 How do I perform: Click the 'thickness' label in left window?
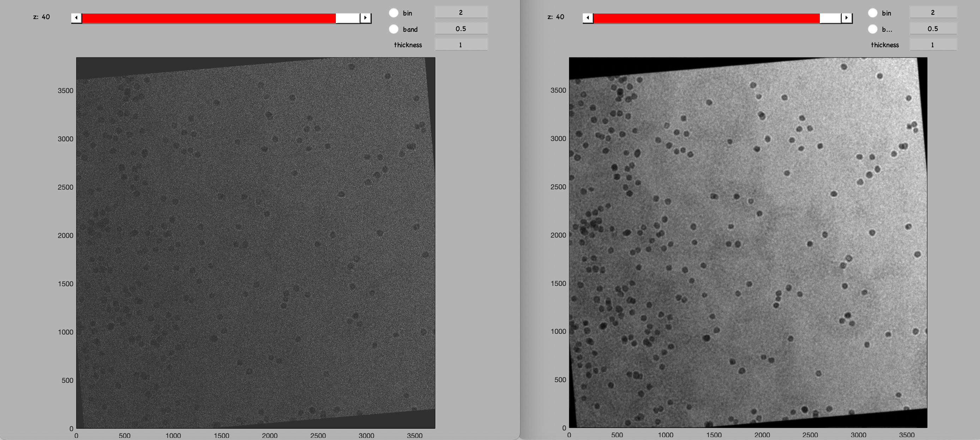coord(408,45)
